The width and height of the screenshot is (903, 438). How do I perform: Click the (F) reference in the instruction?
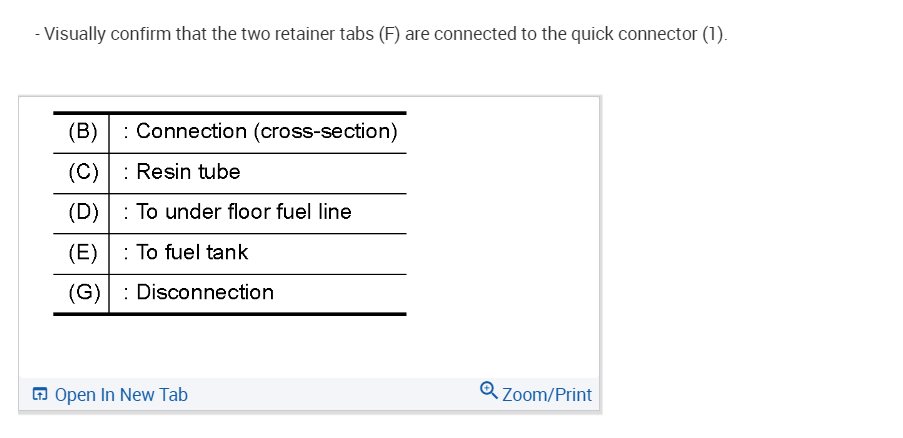point(389,34)
